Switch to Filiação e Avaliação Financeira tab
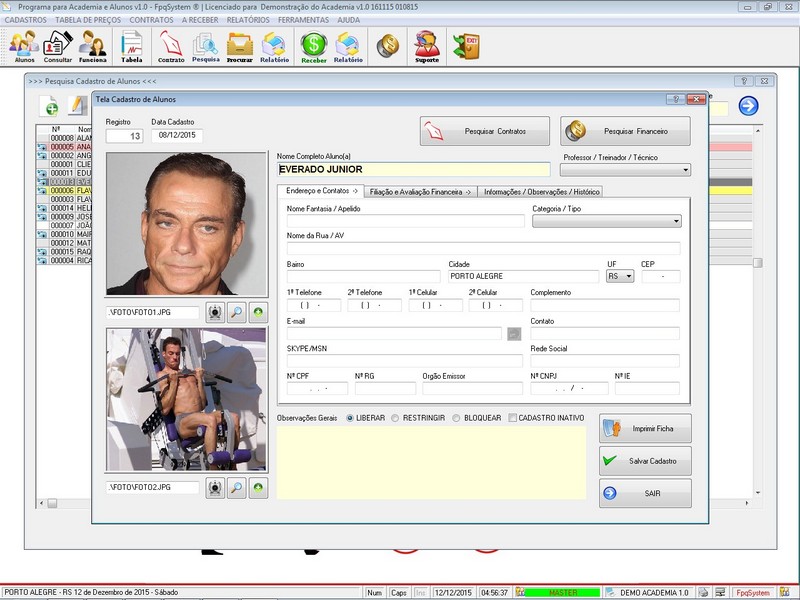 coord(420,192)
